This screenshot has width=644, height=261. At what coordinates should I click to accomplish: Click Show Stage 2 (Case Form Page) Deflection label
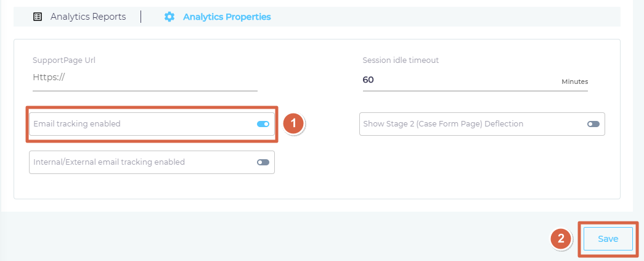(x=443, y=124)
